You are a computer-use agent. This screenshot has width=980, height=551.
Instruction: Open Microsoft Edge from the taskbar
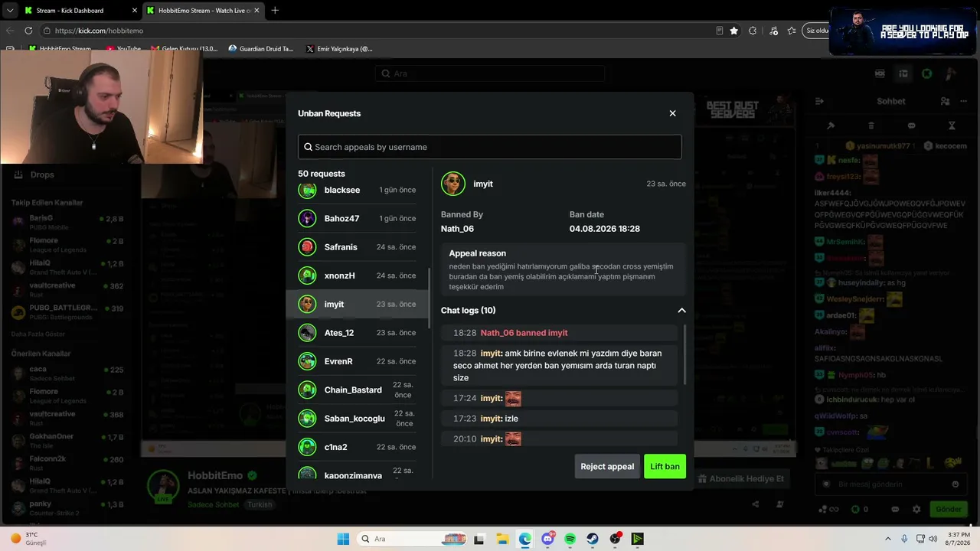coord(524,539)
